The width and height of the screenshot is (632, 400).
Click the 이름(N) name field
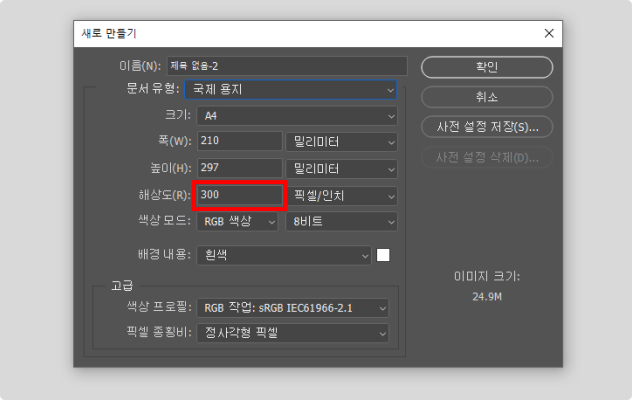click(287, 66)
